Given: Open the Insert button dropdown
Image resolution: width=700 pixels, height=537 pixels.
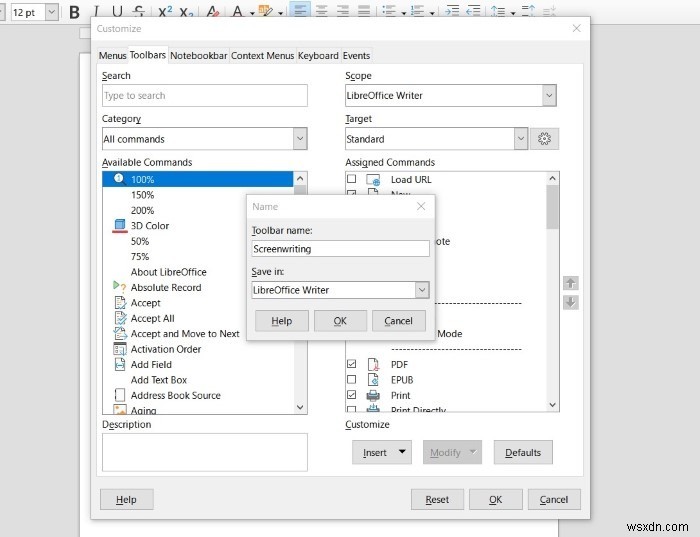Looking at the screenshot, I should tap(402, 452).
